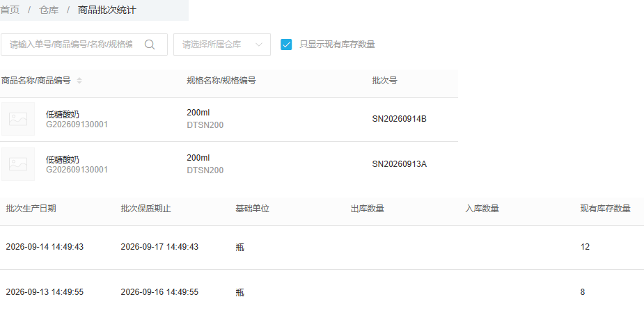Image resolution: width=644 pixels, height=313 pixels.
Task: Select production date 2026-09-14 14:49:43
Action: (45, 247)
